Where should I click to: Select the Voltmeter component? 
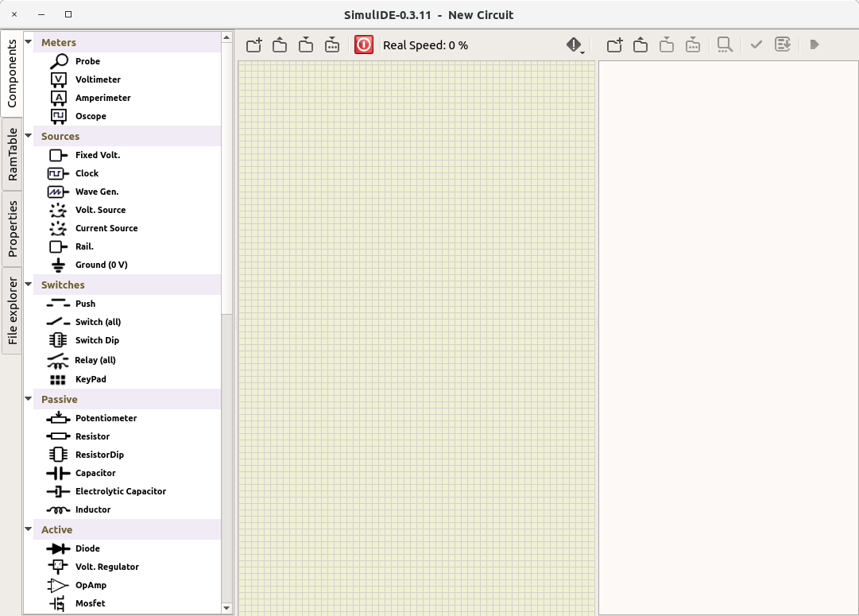coord(98,79)
